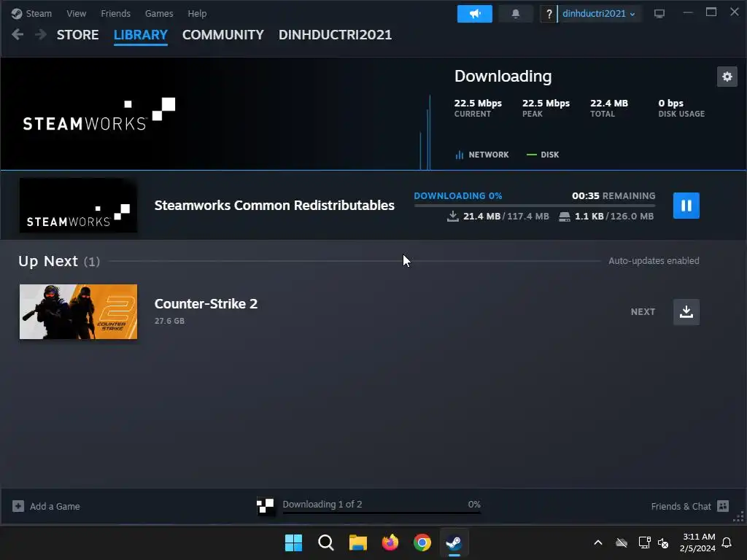Image resolution: width=747 pixels, height=560 pixels.
Task: Start Counter-Strike 2 download now
Action: (x=686, y=312)
